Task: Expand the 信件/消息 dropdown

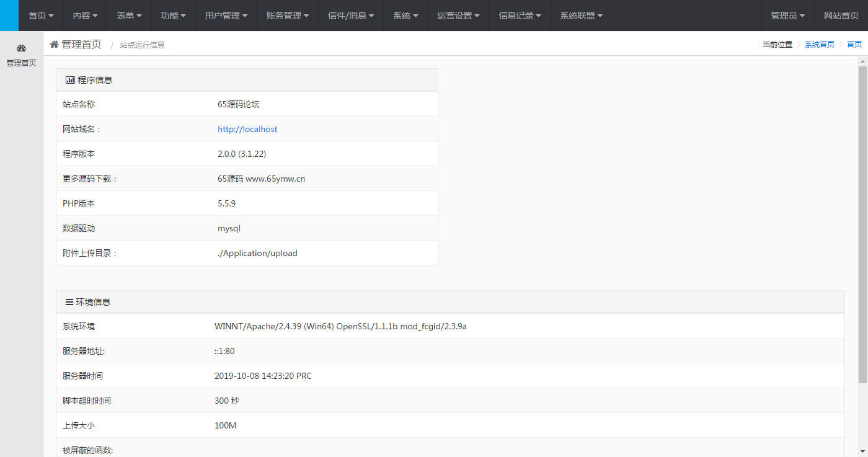Action: point(350,16)
